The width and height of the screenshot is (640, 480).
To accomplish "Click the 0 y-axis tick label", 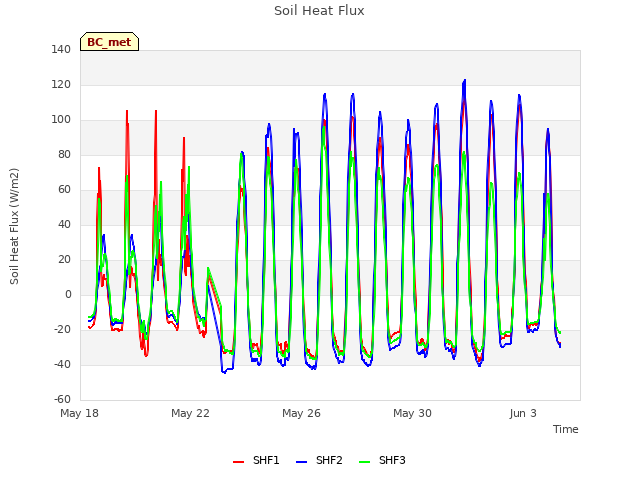I will click(x=68, y=294).
